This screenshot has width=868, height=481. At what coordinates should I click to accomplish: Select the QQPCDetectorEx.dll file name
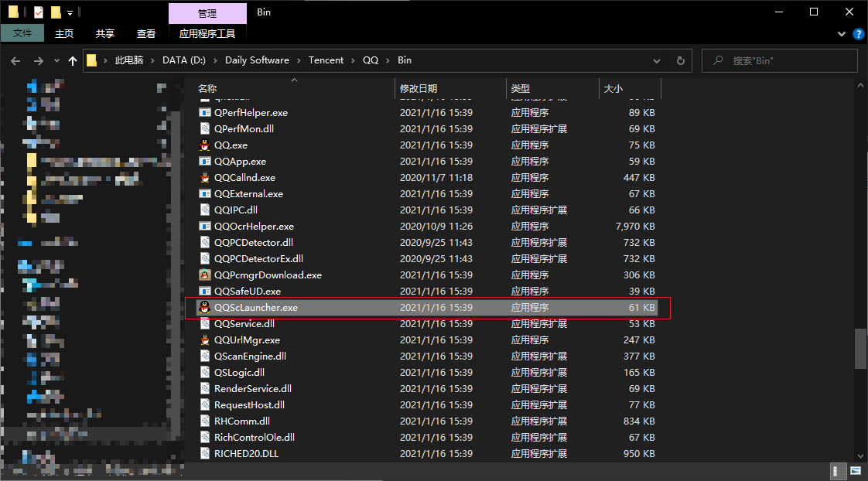pos(258,258)
